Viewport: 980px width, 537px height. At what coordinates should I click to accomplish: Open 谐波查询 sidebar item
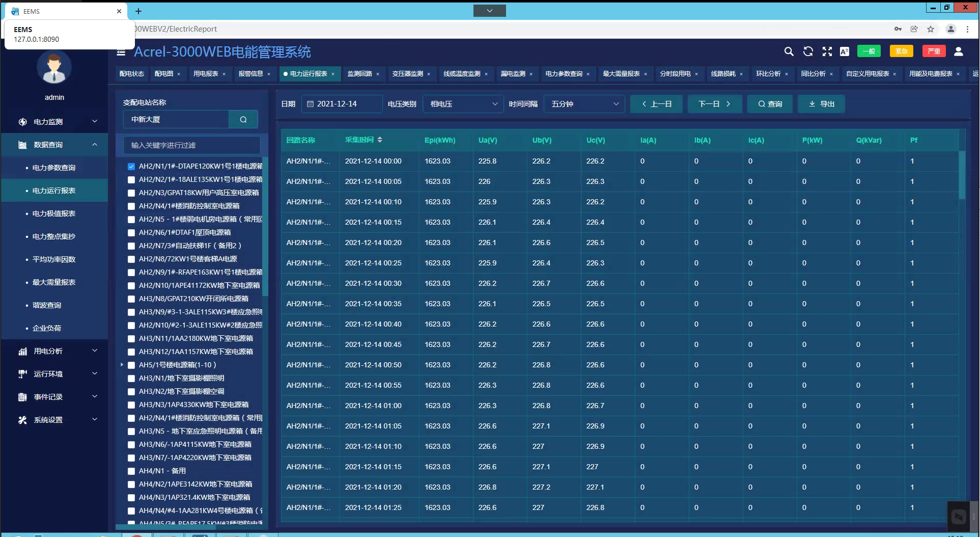tap(47, 305)
